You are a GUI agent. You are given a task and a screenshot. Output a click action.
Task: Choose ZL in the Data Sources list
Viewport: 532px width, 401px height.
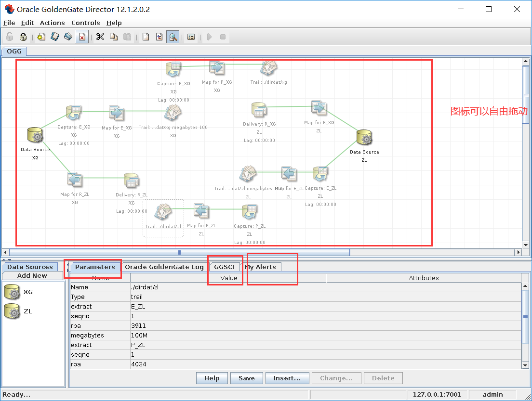pyautogui.click(x=18, y=311)
